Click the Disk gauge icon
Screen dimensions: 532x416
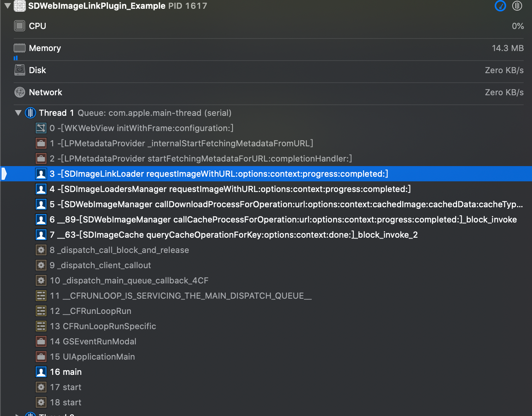coord(19,70)
